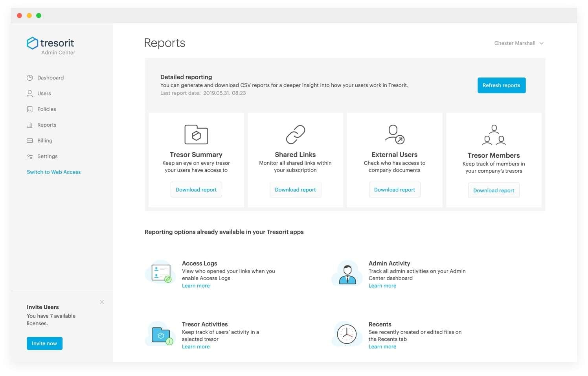Screen dimensions: 588x376
Task: Open Learn more under Tresor Activities
Action: 196,347
